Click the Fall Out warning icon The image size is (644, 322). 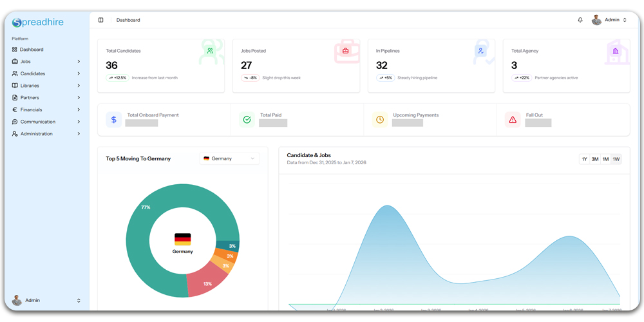point(513,119)
